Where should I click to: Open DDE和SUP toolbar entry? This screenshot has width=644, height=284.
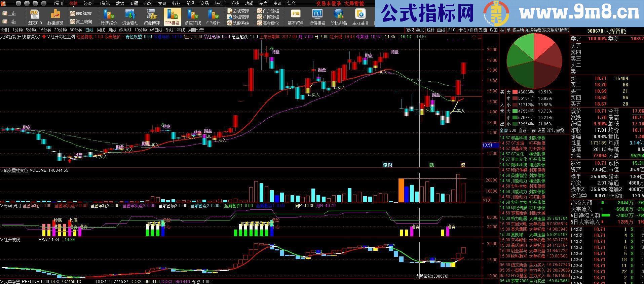(81, 13)
